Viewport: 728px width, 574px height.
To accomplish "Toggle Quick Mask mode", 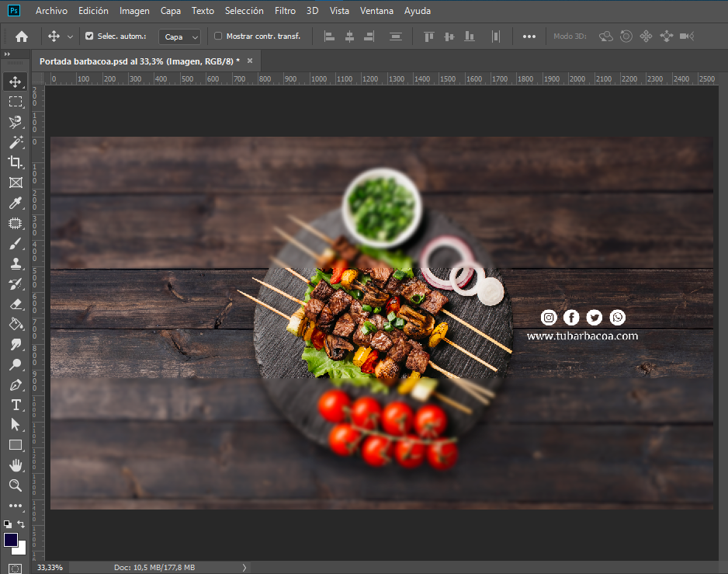I will (x=16, y=569).
